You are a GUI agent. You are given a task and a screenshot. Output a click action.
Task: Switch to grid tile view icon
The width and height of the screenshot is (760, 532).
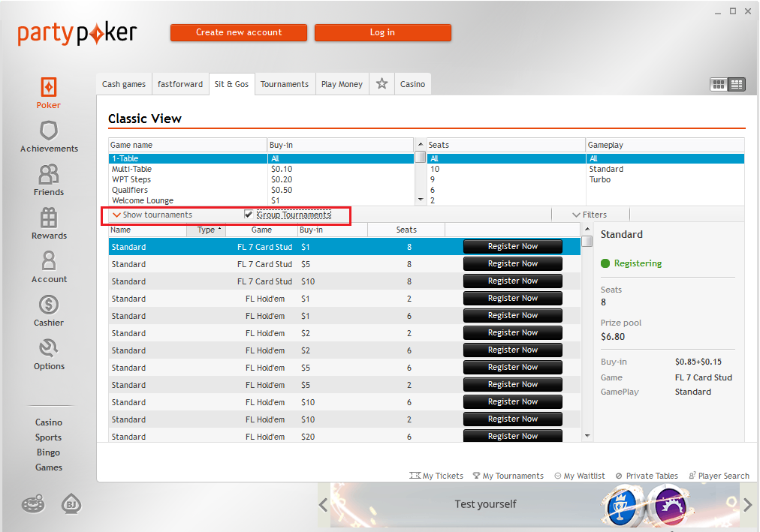tap(718, 85)
